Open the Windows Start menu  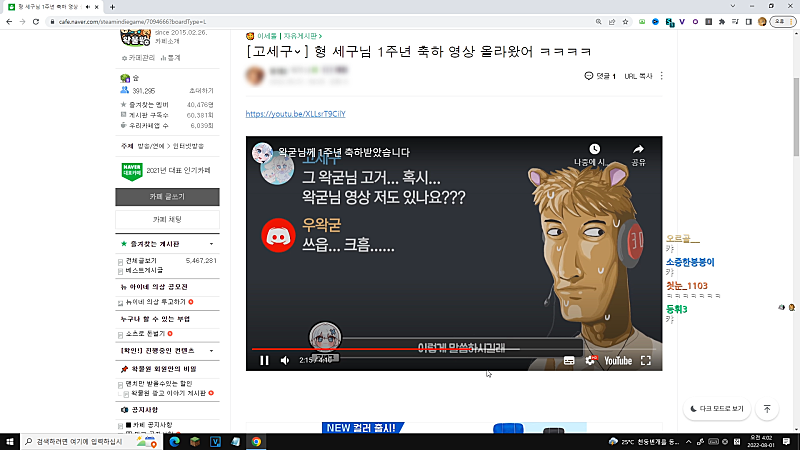[x=10, y=441]
